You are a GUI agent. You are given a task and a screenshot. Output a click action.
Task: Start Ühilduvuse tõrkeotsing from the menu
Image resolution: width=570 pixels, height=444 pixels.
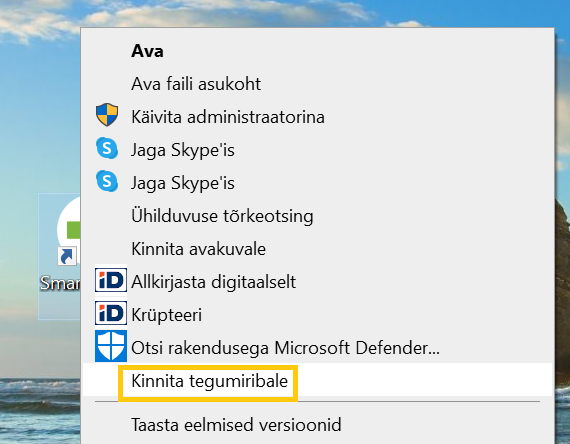click(222, 216)
